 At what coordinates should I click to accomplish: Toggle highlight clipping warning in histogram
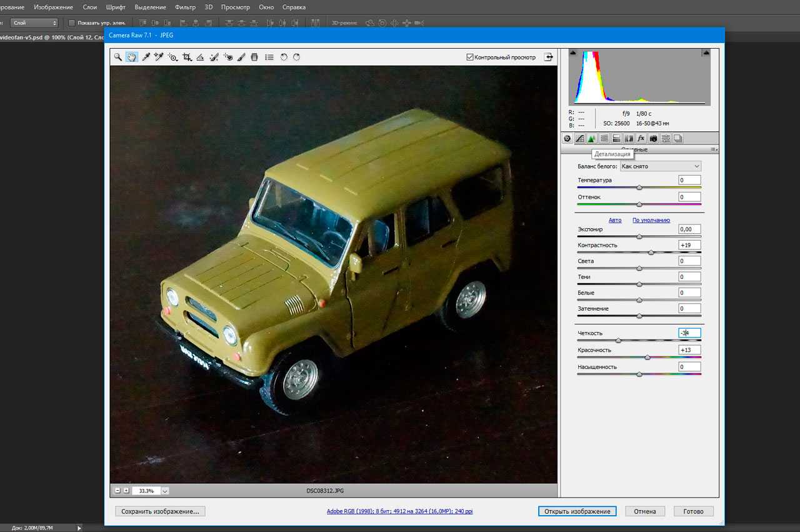click(x=706, y=54)
